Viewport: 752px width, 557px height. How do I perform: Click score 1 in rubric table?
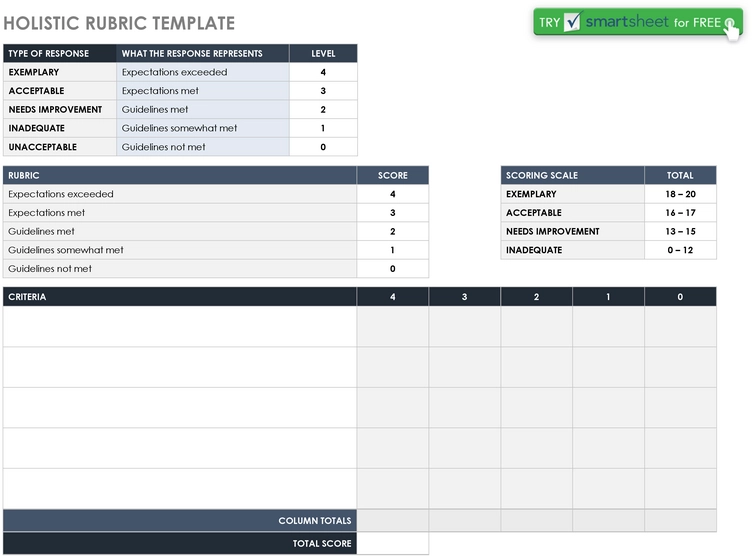pyautogui.click(x=393, y=250)
